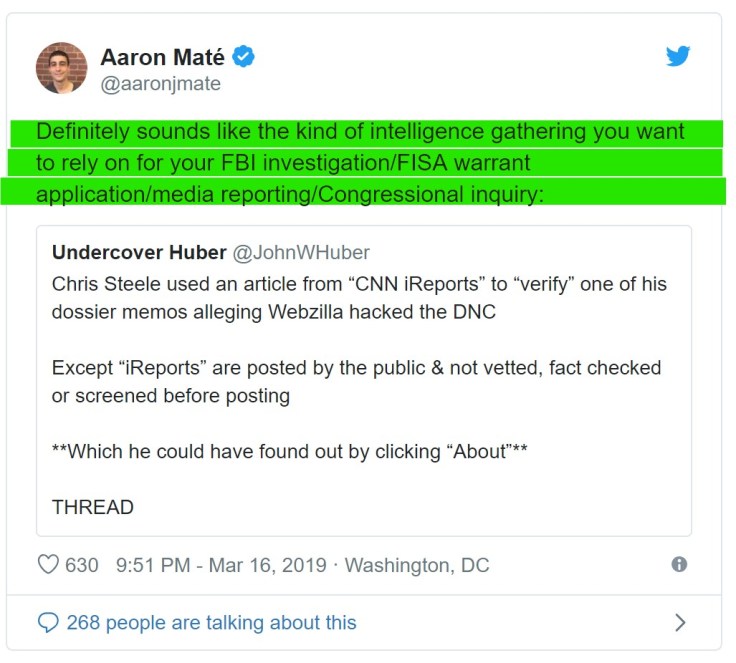Click the blue verified badge
The width and height of the screenshot is (736, 663).
tap(243, 57)
